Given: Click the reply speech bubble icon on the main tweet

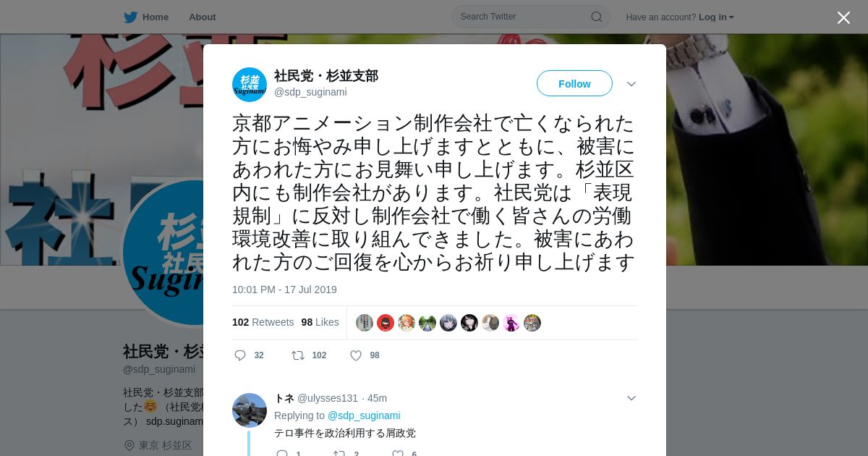Looking at the screenshot, I should (x=240, y=355).
